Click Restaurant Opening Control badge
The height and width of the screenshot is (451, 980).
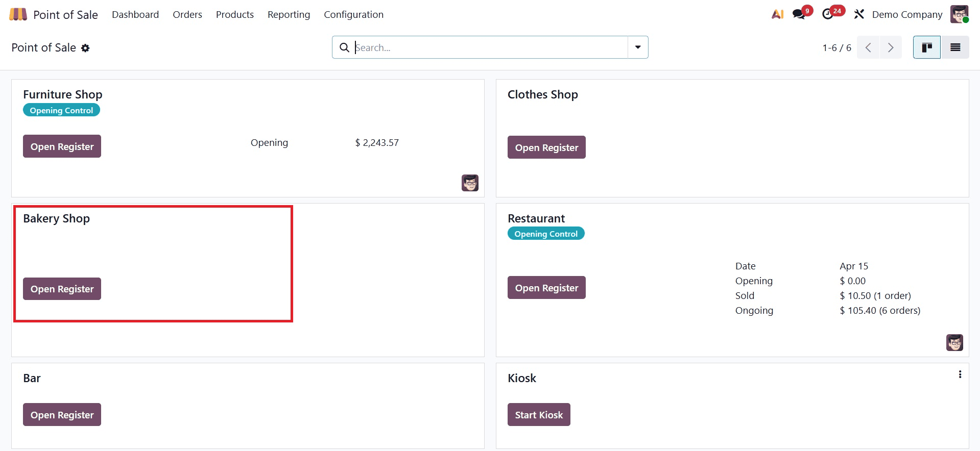(546, 234)
